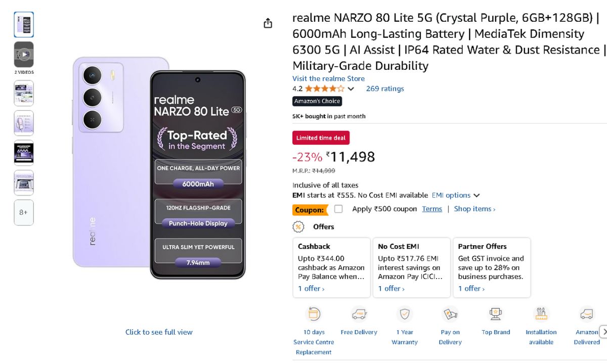Click the Free Delivery truck icon

point(359,314)
